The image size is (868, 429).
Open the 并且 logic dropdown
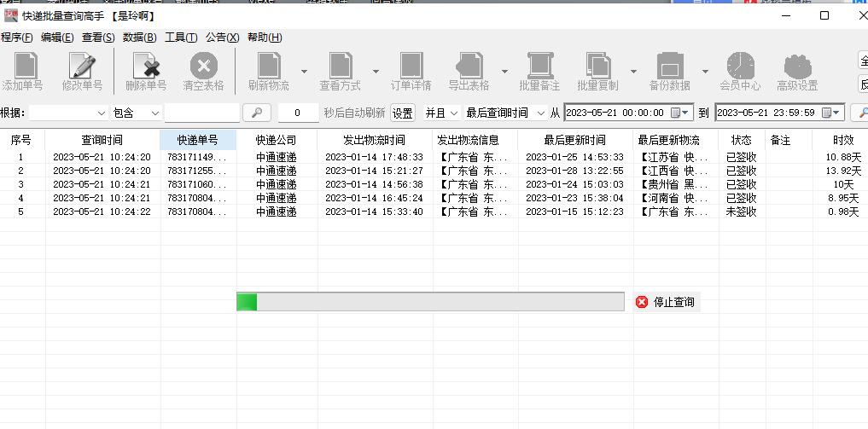442,113
